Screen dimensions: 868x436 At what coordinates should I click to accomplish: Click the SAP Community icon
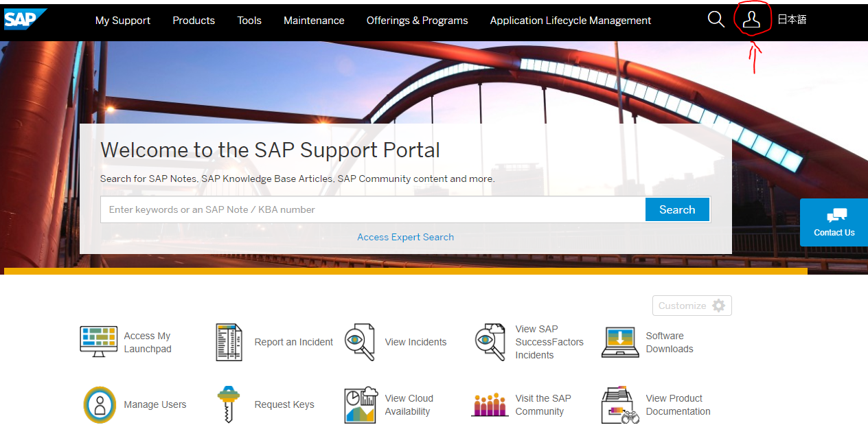pyautogui.click(x=490, y=404)
